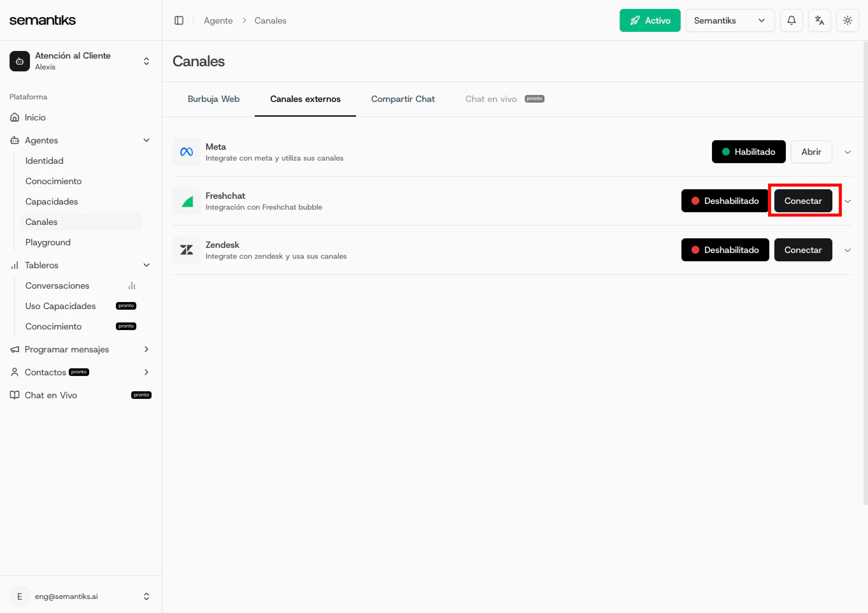Click the language translation icon
The width and height of the screenshot is (868, 613).
819,20
